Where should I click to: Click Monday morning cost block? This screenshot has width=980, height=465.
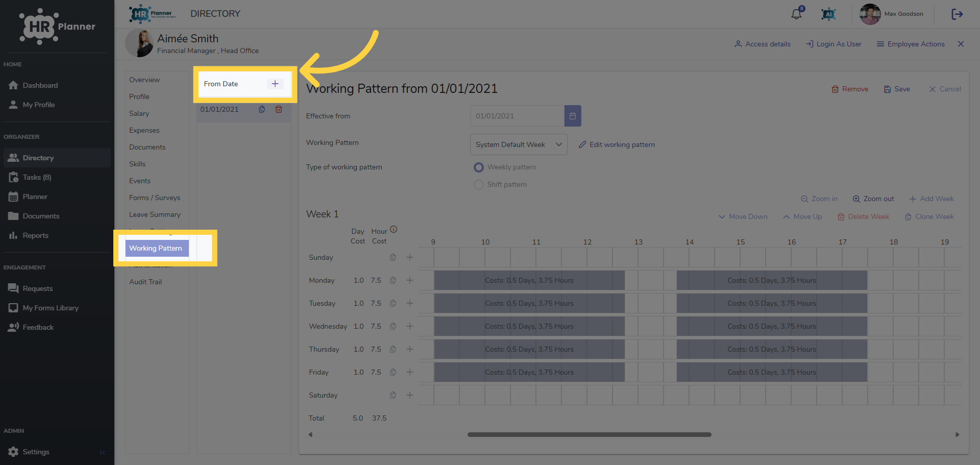tap(529, 280)
